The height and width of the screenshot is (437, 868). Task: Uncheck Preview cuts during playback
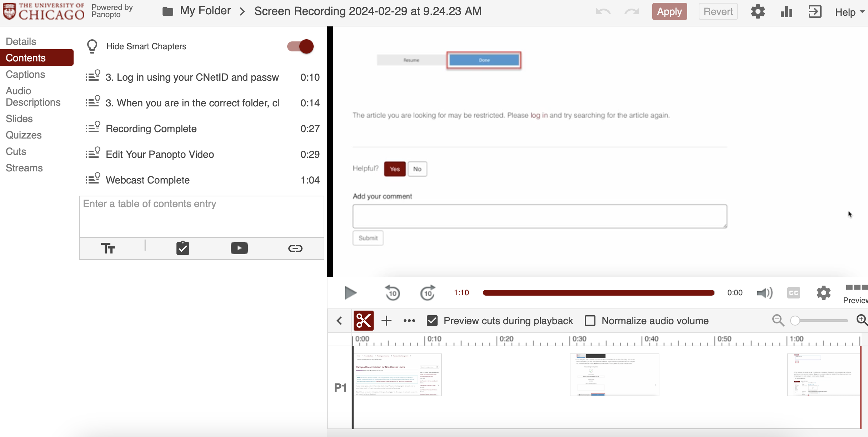432,321
